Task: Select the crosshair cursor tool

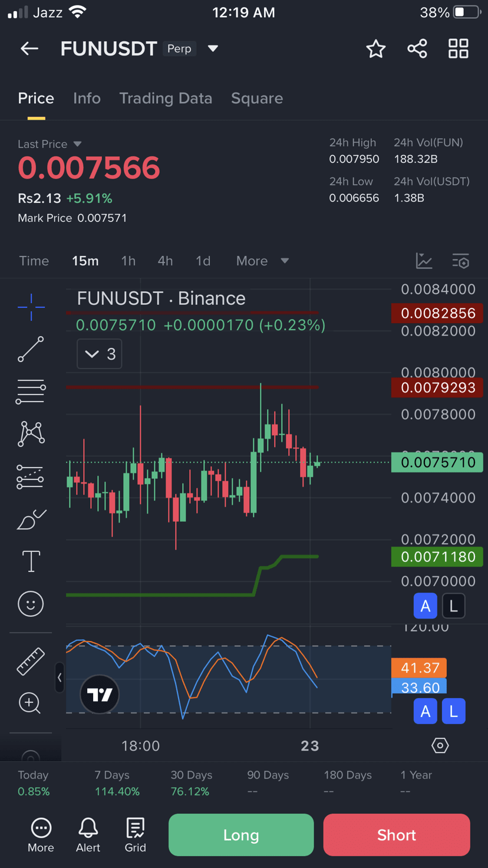Action: tap(31, 307)
